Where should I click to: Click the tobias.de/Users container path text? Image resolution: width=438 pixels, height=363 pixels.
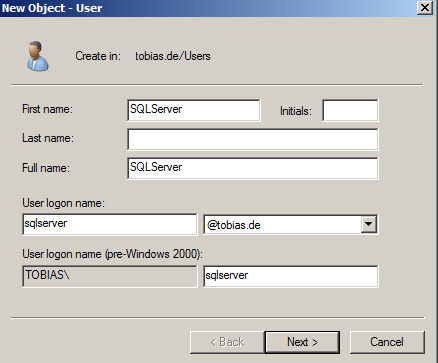[x=173, y=56]
